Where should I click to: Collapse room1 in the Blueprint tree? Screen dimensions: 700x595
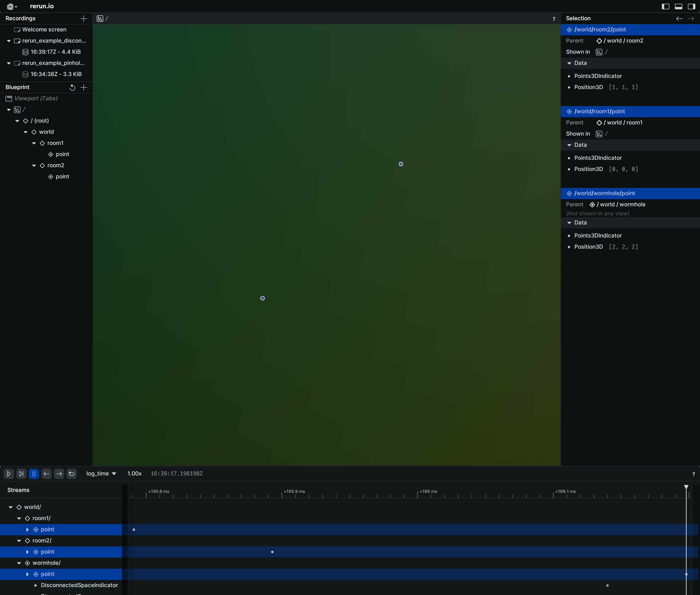coord(34,143)
